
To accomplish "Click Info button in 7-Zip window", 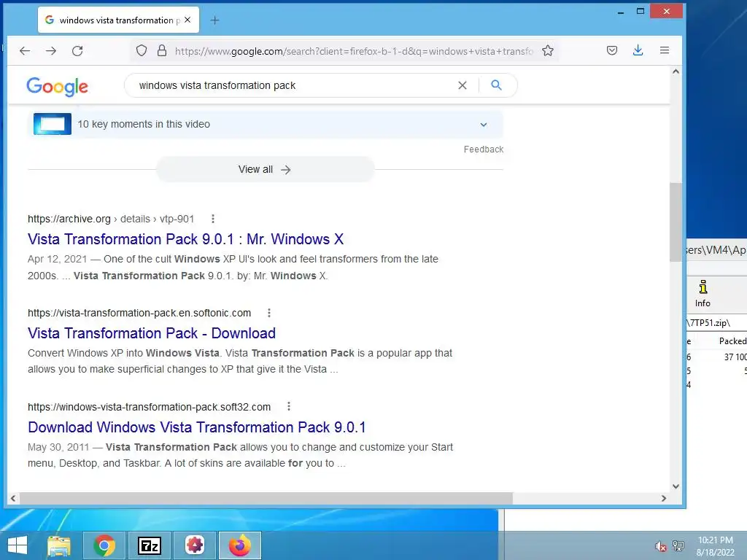I will click(703, 294).
